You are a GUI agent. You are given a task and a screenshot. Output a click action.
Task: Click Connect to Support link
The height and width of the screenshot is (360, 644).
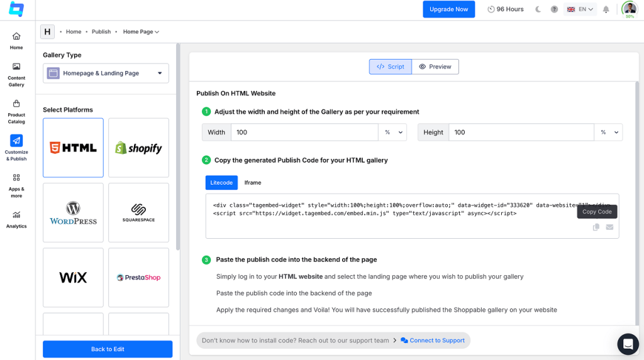(x=433, y=341)
